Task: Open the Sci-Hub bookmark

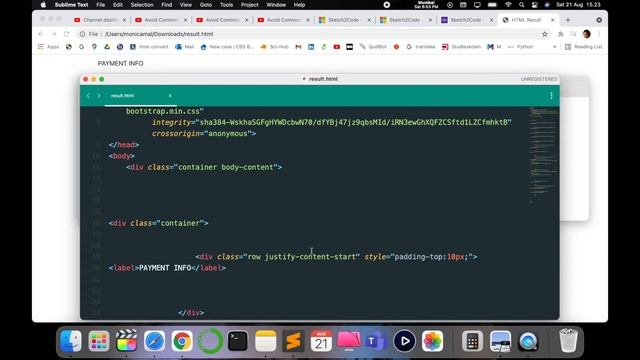Action: point(275,47)
